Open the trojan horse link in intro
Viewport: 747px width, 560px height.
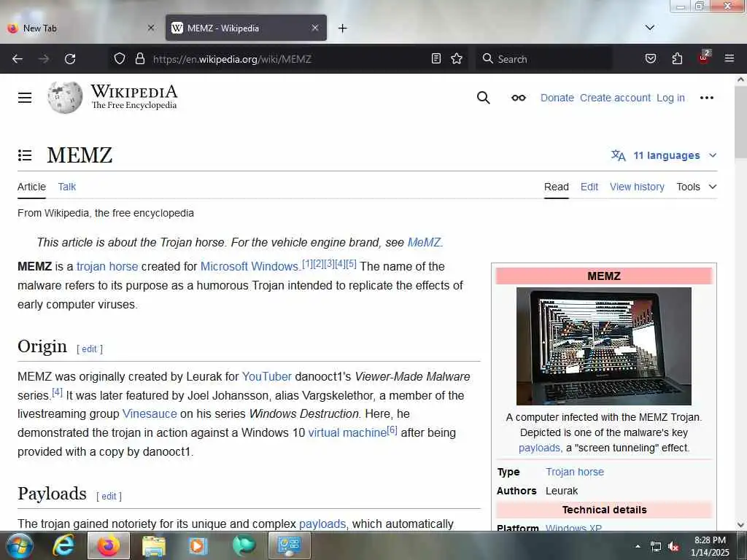(107, 266)
